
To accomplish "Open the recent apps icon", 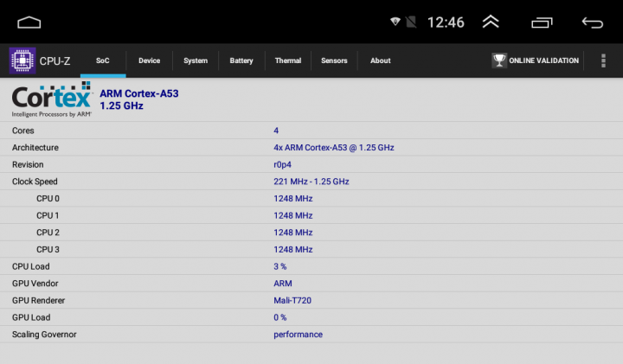I will 542,22.
